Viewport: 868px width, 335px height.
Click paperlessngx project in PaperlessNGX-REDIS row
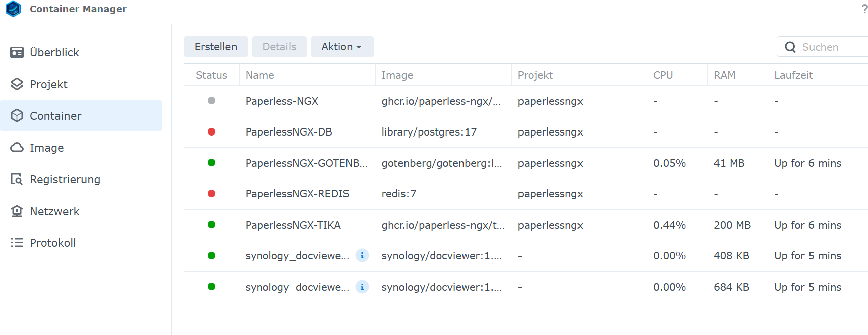(550, 194)
